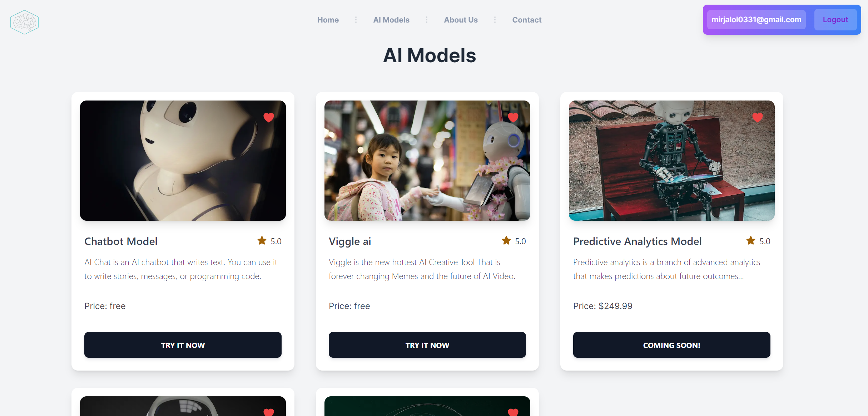Click the heart on the bottom-middle partial card

pyautogui.click(x=513, y=412)
